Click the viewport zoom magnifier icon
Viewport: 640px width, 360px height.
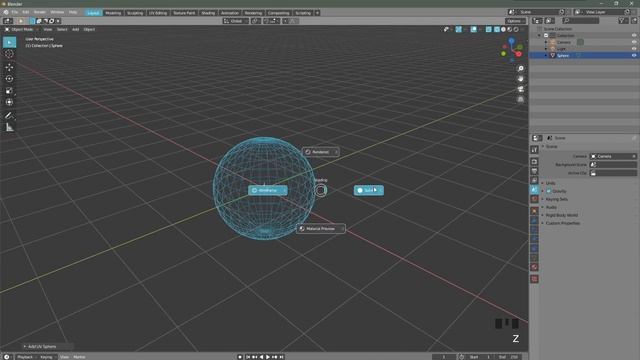click(520, 69)
